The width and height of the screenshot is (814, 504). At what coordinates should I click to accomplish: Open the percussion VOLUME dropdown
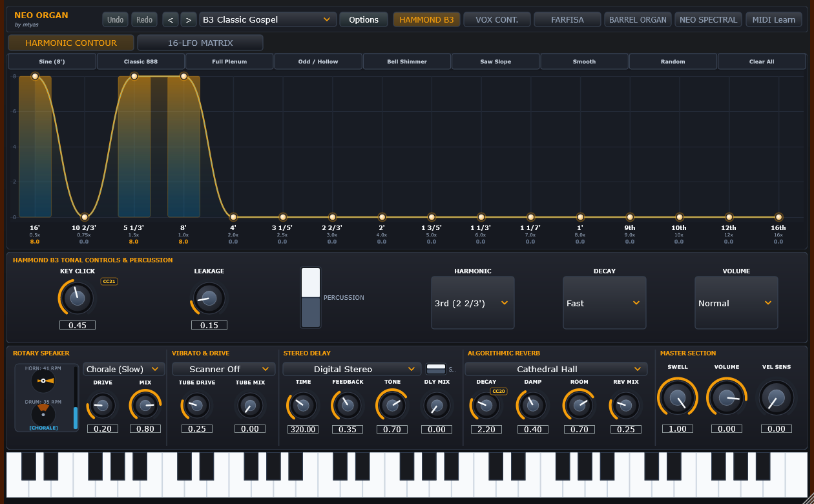click(736, 303)
